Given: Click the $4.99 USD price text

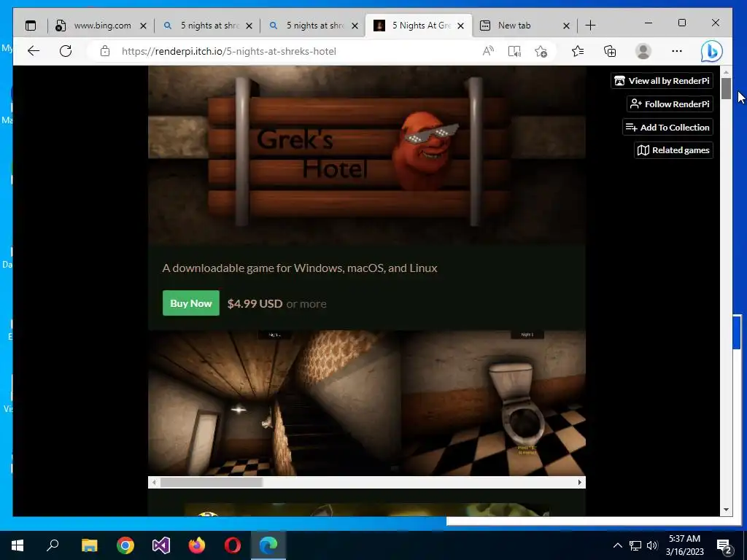Looking at the screenshot, I should coord(255,303).
